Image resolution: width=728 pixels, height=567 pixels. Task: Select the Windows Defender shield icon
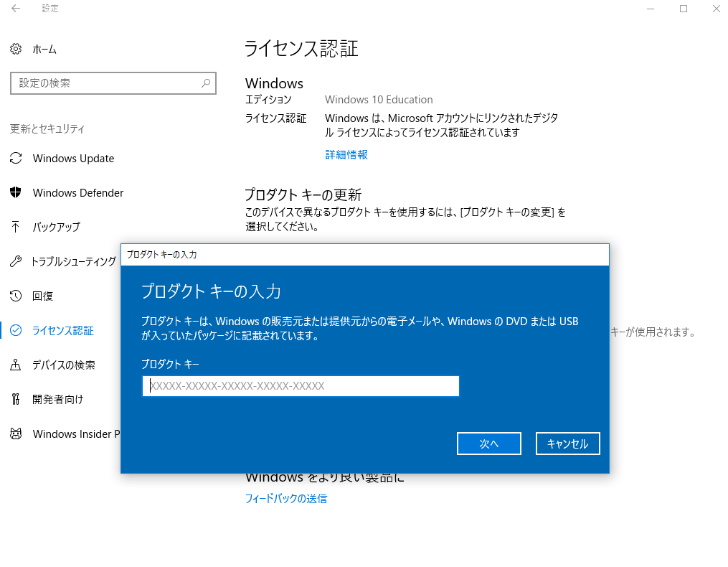point(16,192)
